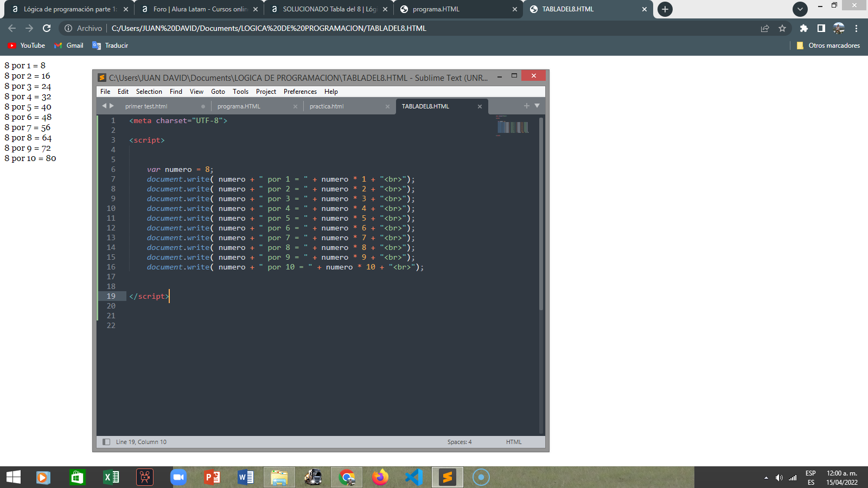Open Chrome side panel icon
This screenshot has height=488, width=868.
click(x=821, y=28)
